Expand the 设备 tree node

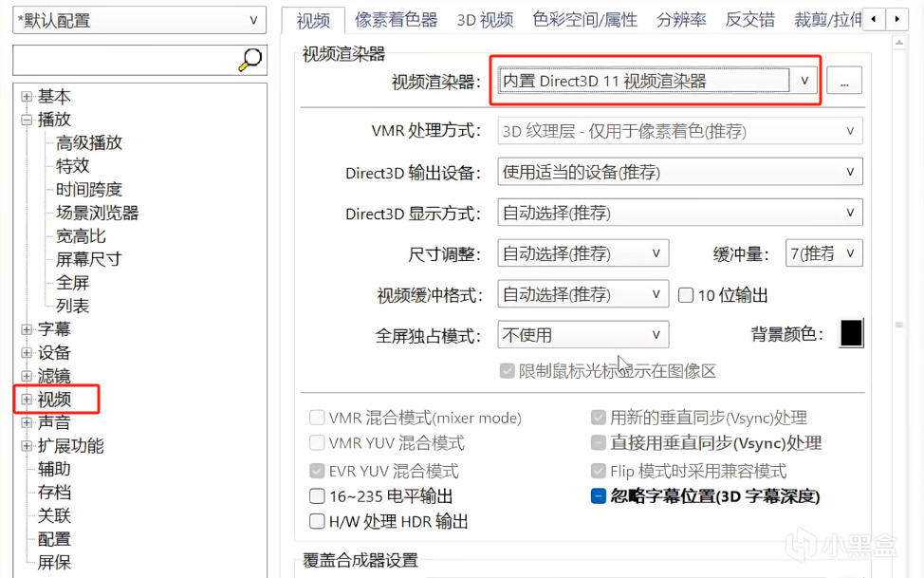(x=27, y=353)
